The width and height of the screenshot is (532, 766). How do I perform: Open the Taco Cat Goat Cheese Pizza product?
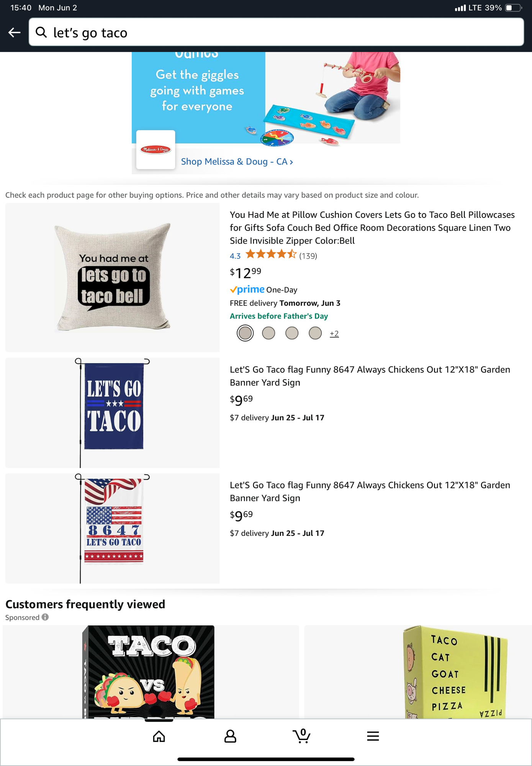point(418,672)
